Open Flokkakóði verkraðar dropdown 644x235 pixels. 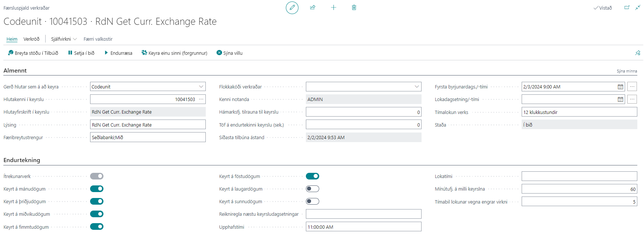[417, 87]
